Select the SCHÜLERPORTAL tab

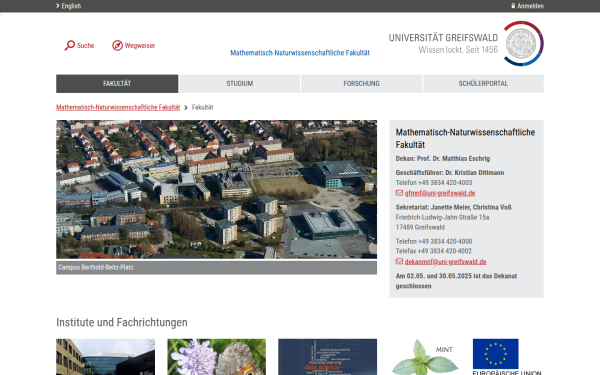pos(483,83)
